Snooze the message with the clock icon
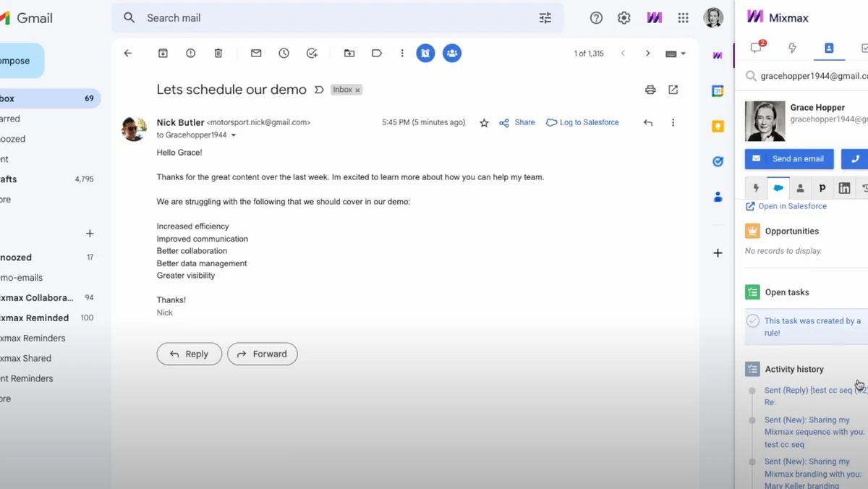This screenshot has height=489, width=868. (x=283, y=53)
